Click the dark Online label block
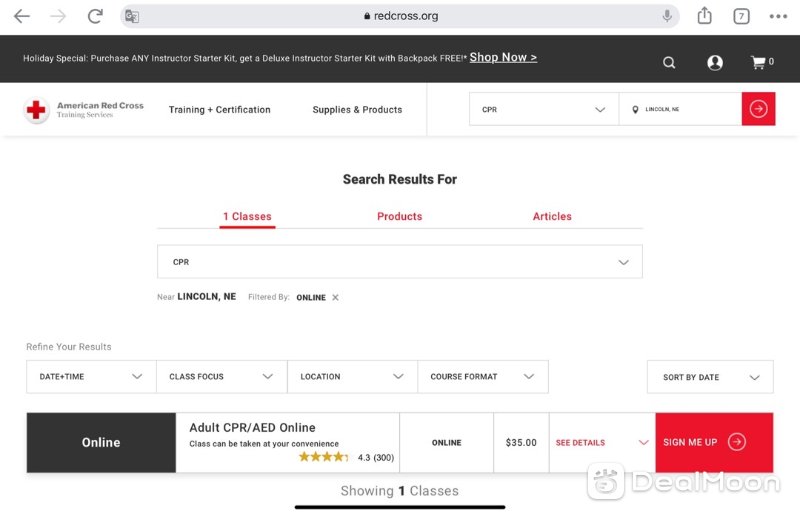Screen dimensions: 800x514 click(x=101, y=443)
